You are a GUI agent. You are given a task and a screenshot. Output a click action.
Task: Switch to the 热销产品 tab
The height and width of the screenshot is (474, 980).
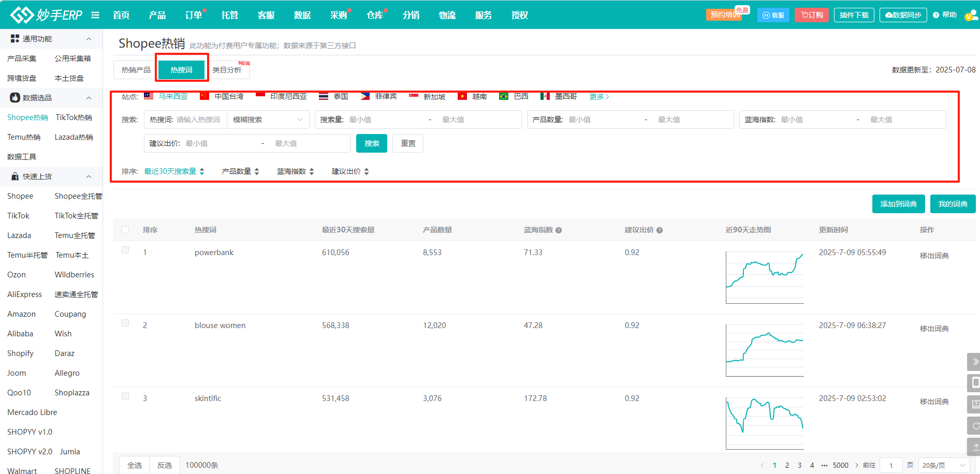coord(136,70)
